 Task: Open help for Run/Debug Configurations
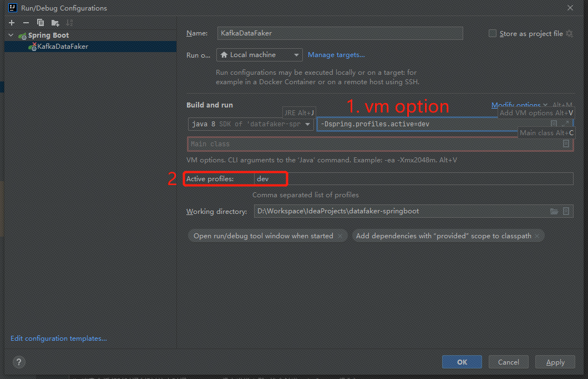pyautogui.click(x=18, y=362)
